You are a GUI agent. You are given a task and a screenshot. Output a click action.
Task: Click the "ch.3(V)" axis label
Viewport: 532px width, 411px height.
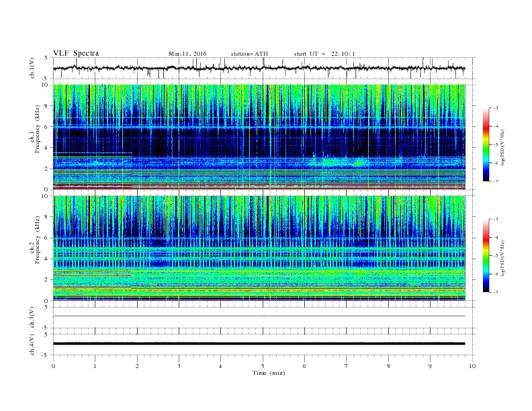pos(32,318)
